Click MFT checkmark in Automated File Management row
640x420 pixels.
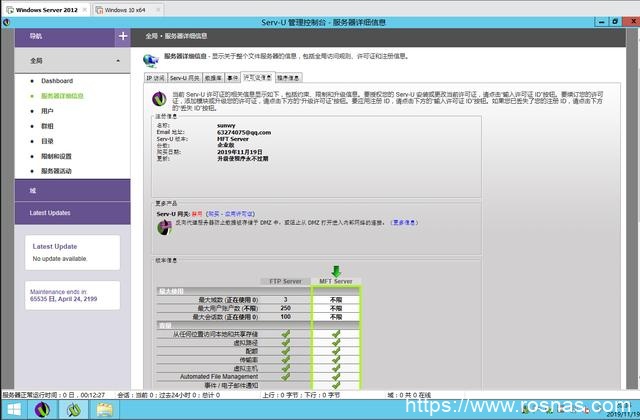coord(336,377)
